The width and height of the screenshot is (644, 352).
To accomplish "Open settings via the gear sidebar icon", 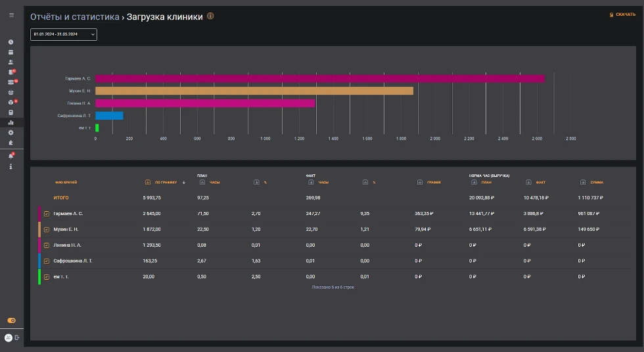I will 11,132.
